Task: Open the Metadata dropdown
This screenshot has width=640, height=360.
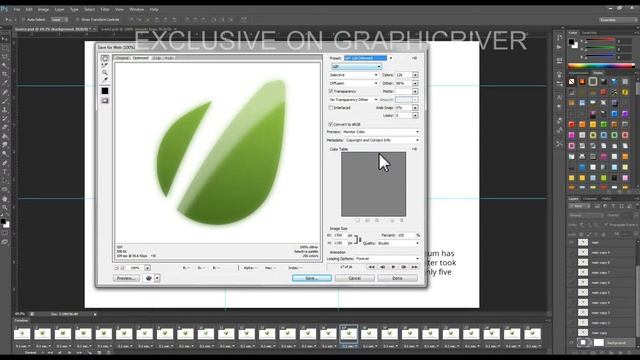Action: (382, 140)
